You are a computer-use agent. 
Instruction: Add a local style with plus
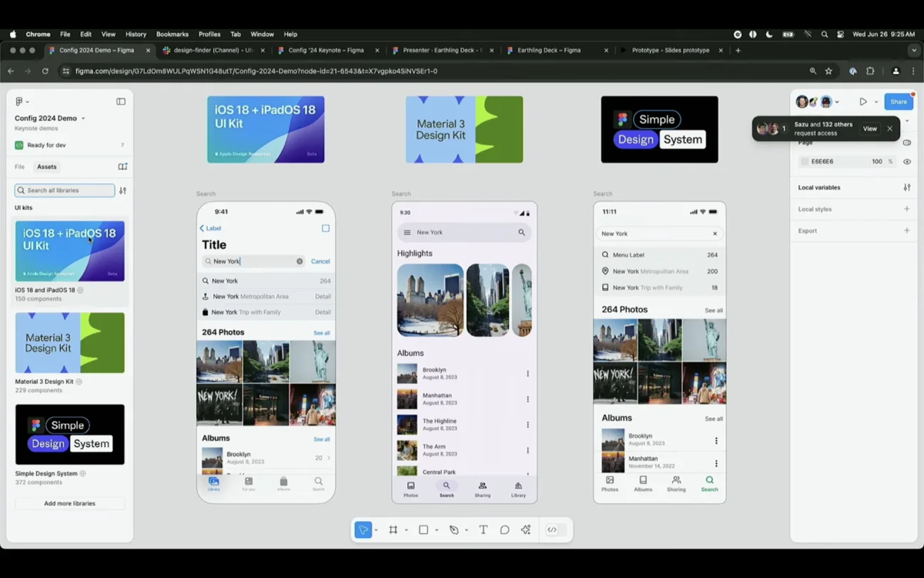coord(907,209)
